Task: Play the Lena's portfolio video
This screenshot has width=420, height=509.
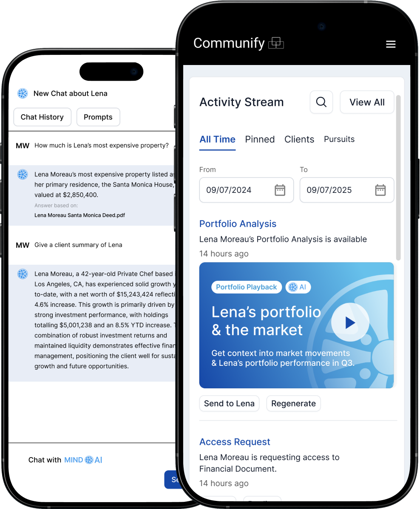Action: pos(350,323)
